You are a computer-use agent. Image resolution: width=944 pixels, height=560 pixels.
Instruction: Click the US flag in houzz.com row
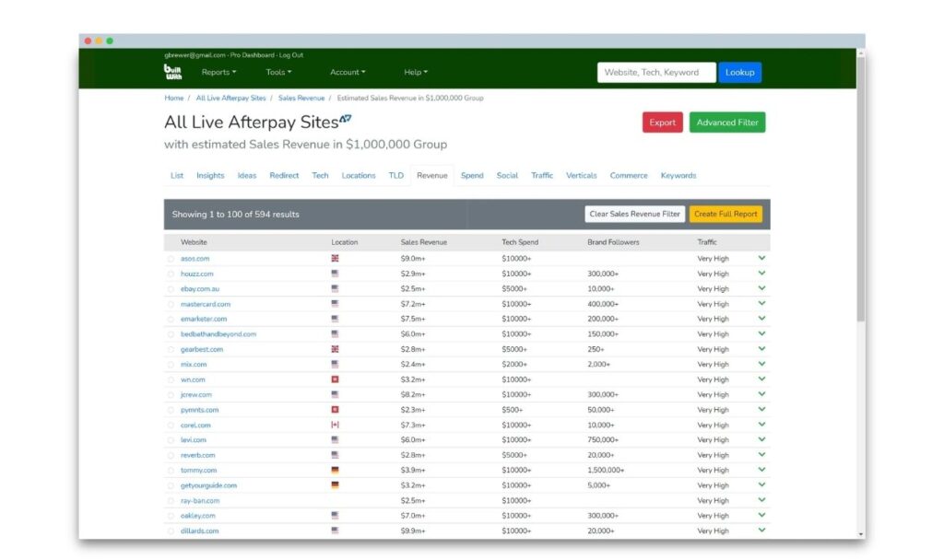335,273
